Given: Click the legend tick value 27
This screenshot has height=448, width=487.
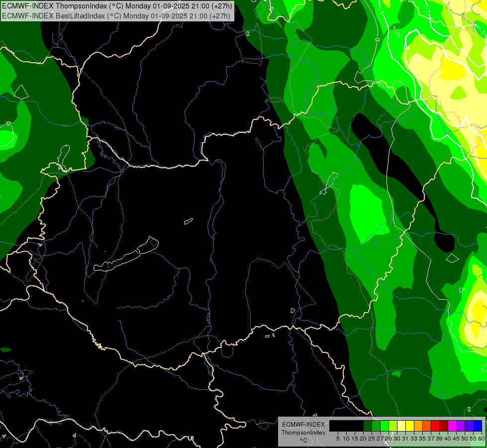Looking at the screenshot, I should 380,439.
